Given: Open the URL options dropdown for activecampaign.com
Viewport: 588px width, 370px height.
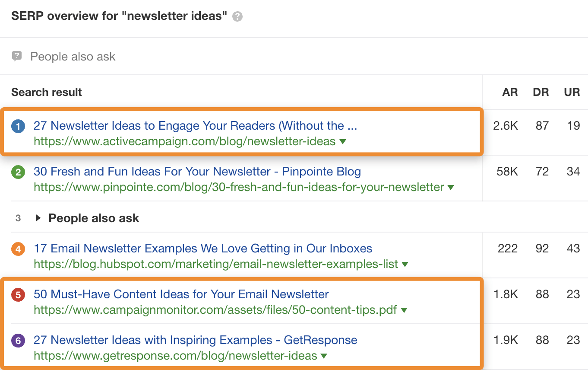Looking at the screenshot, I should point(342,141).
